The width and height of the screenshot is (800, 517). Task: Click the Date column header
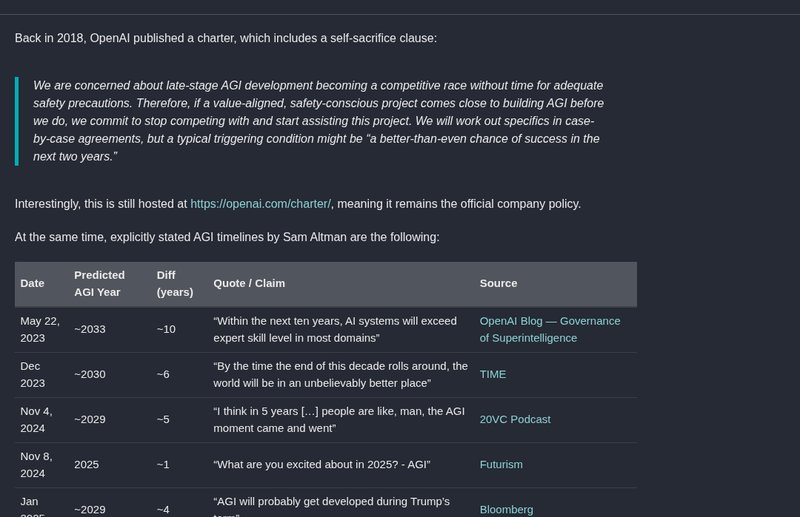pos(33,283)
